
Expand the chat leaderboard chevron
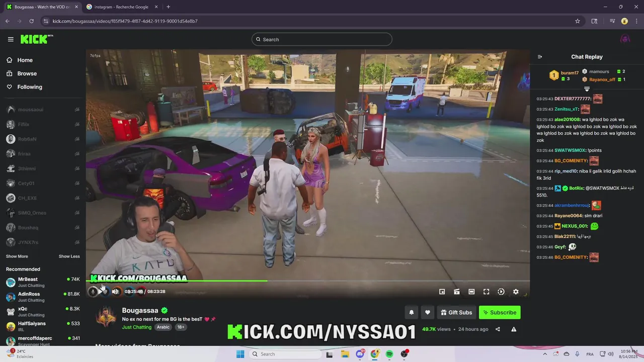coord(587,89)
